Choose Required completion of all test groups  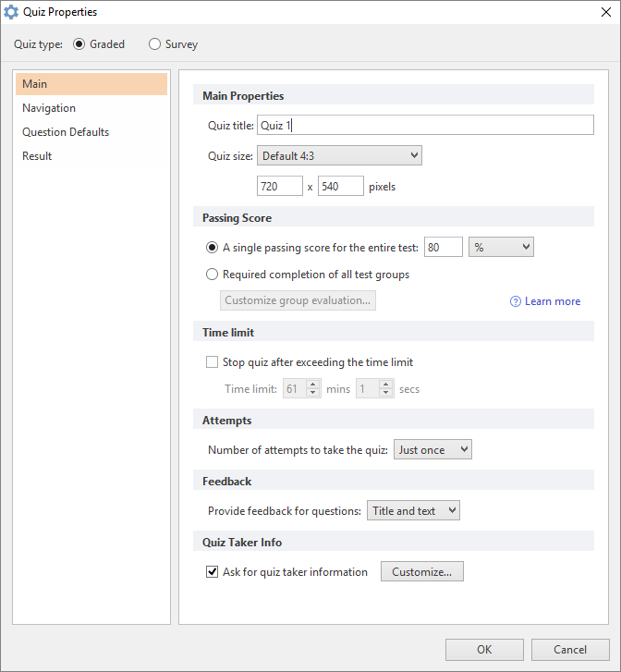[x=213, y=274]
